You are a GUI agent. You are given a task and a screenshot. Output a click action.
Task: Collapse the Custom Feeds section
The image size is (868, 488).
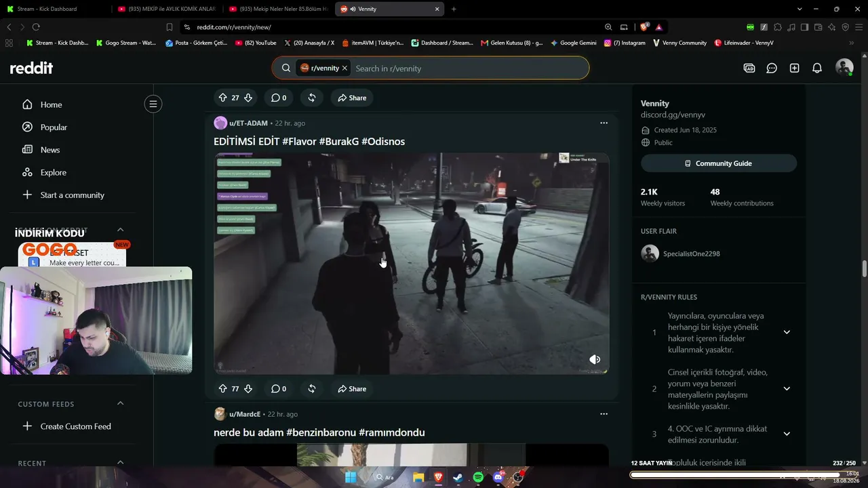click(x=120, y=403)
